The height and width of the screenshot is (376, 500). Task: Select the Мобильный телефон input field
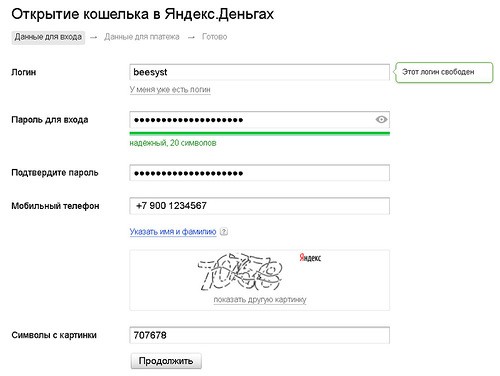(259, 206)
